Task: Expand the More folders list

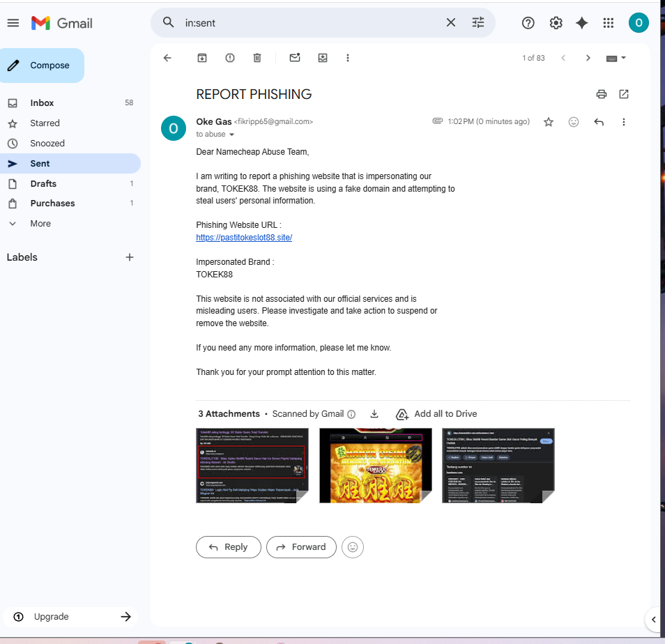Action: [70, 224]
